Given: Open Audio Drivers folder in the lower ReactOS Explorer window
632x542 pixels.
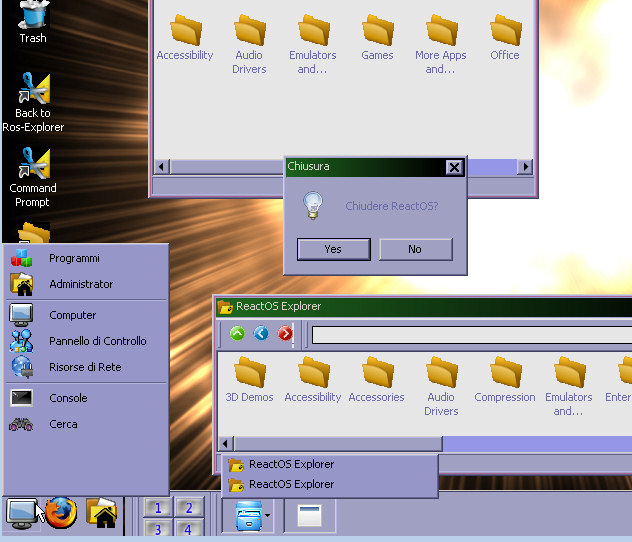Looking at the screenshot, I should 441,386.
